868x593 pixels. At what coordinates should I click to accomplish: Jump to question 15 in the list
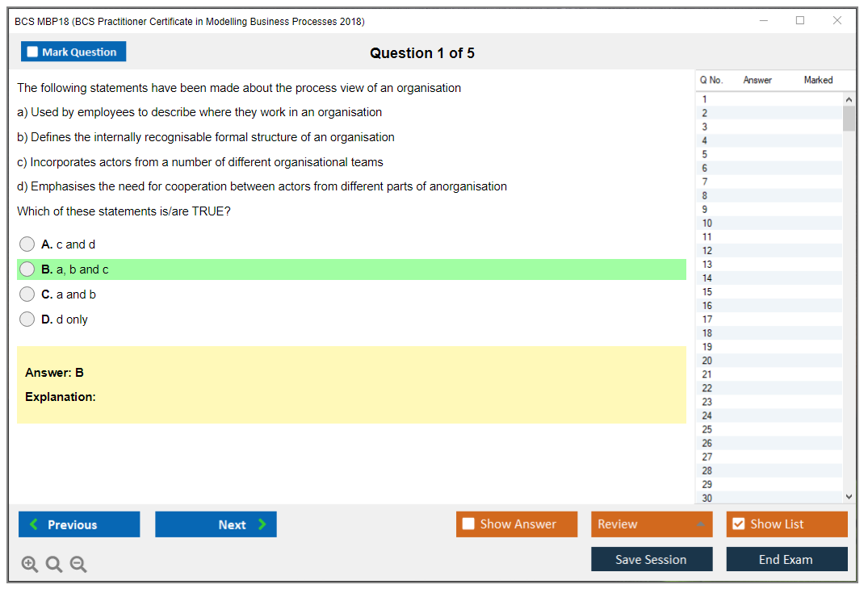(x=707, y=292)
